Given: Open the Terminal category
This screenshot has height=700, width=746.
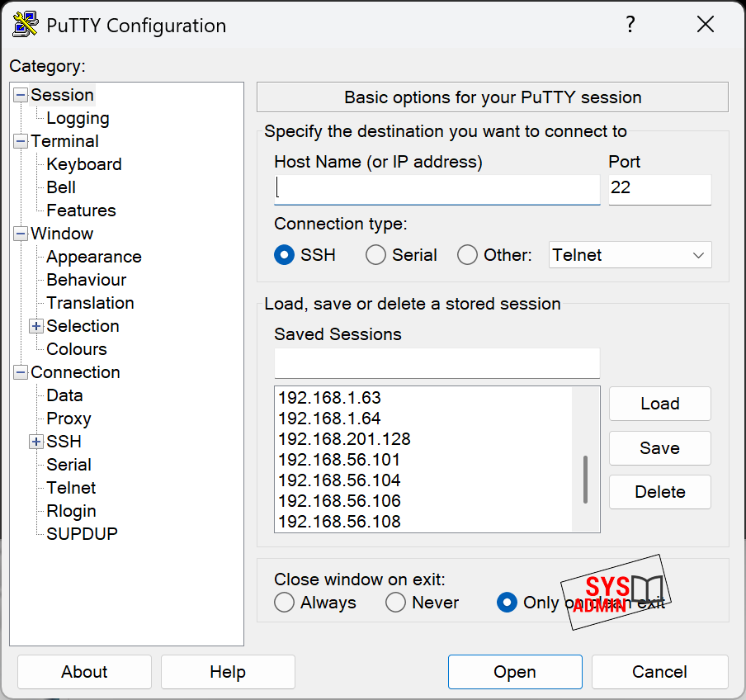Looking at the screenshot, I should tap(64, 141).
